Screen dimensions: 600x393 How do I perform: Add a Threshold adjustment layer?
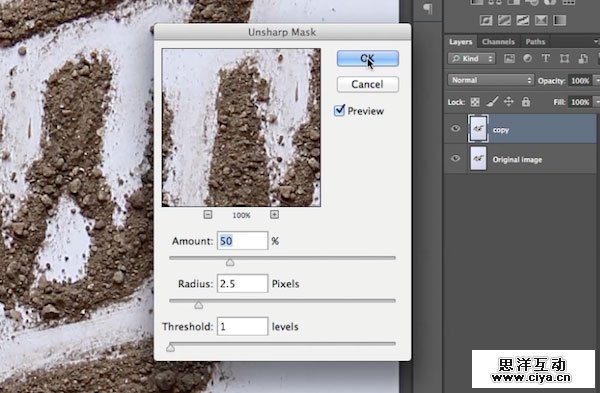click(x=523, y=20)
